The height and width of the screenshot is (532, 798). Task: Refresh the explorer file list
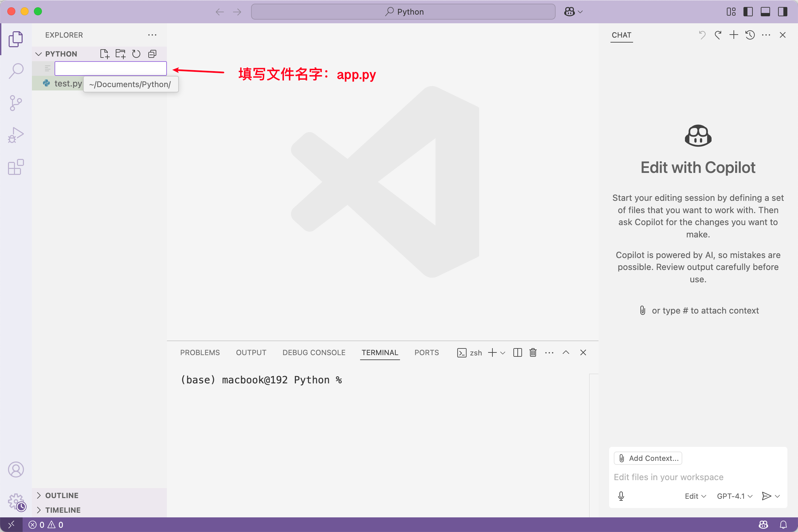(x=136, y=54)
